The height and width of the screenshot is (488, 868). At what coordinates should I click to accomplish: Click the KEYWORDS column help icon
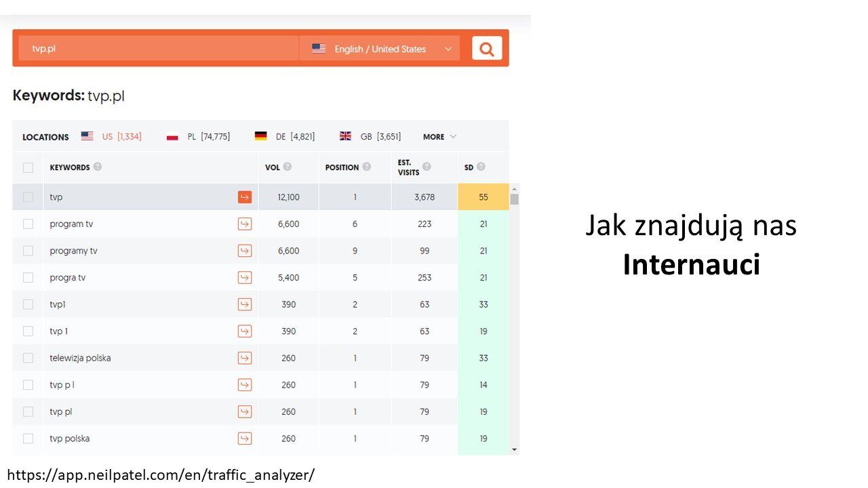[98, 167]
